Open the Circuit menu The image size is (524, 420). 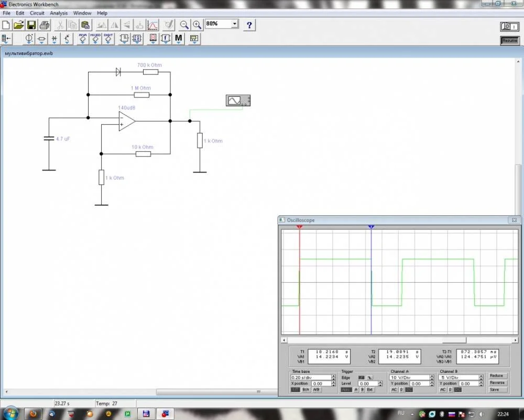click(37, 13)
